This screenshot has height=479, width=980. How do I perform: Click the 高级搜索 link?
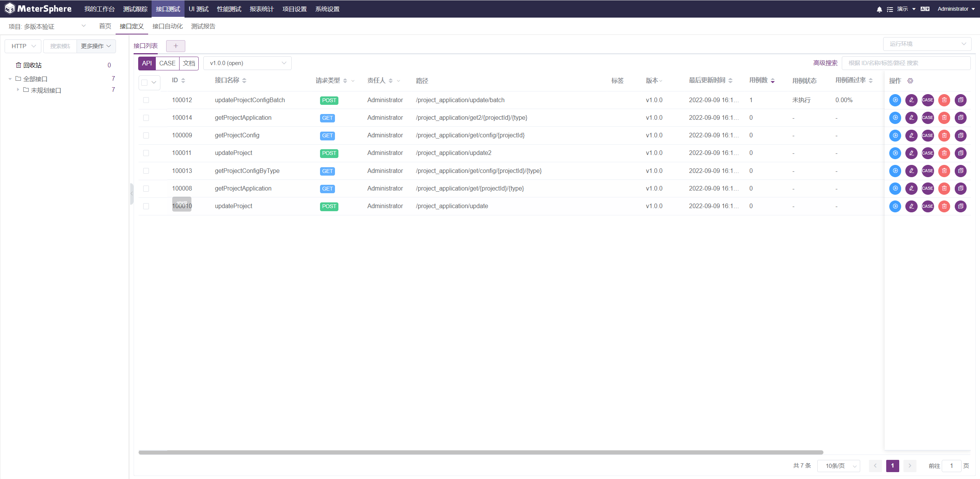pyautogui.click(x=825, y=63)
